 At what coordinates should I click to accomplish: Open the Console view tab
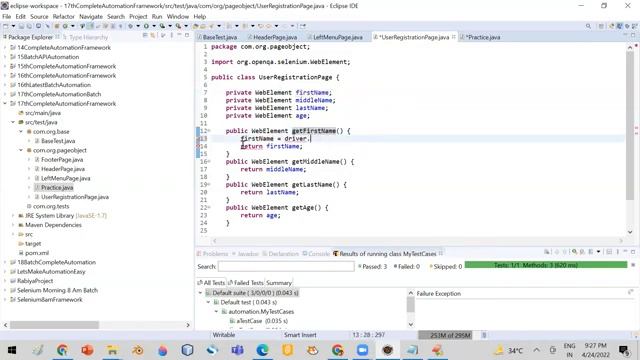316,253
